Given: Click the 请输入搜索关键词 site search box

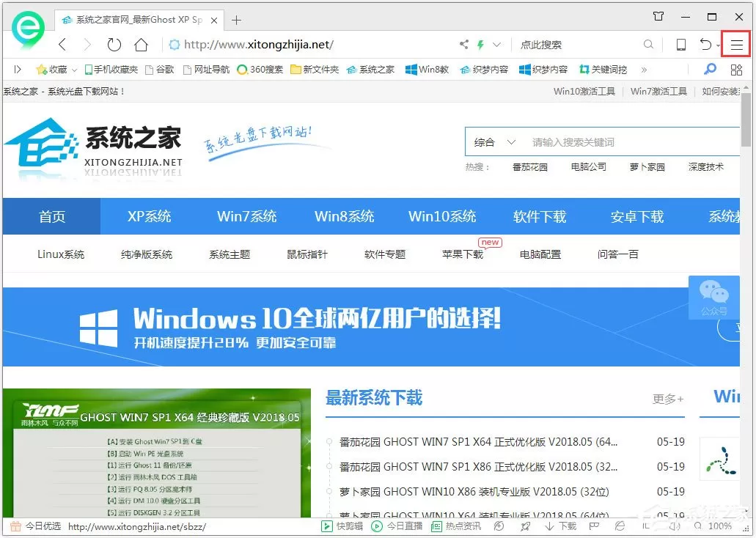Looking at the screenshot, I should coord(634,142).
